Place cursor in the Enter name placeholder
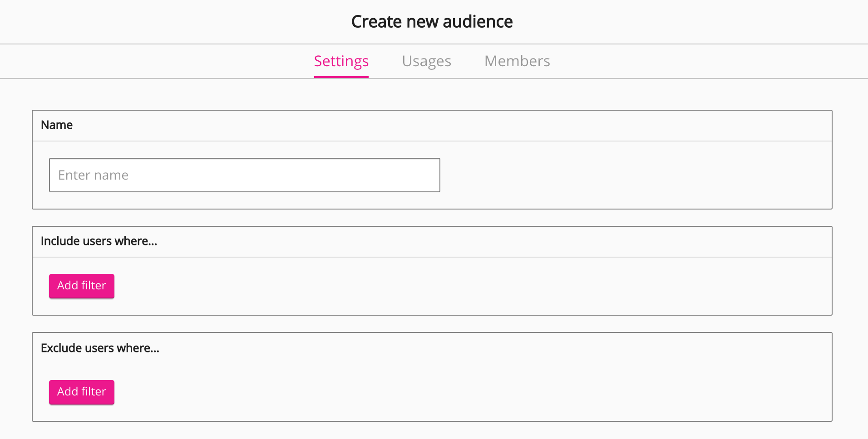Image resolution: width=868 pixels, height=439 pixels. coord(94,175)
